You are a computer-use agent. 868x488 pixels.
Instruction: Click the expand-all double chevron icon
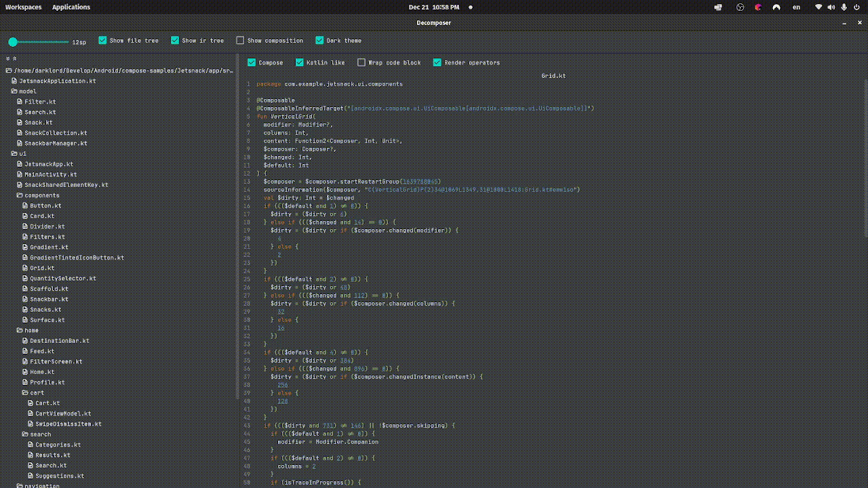(7, 59)
